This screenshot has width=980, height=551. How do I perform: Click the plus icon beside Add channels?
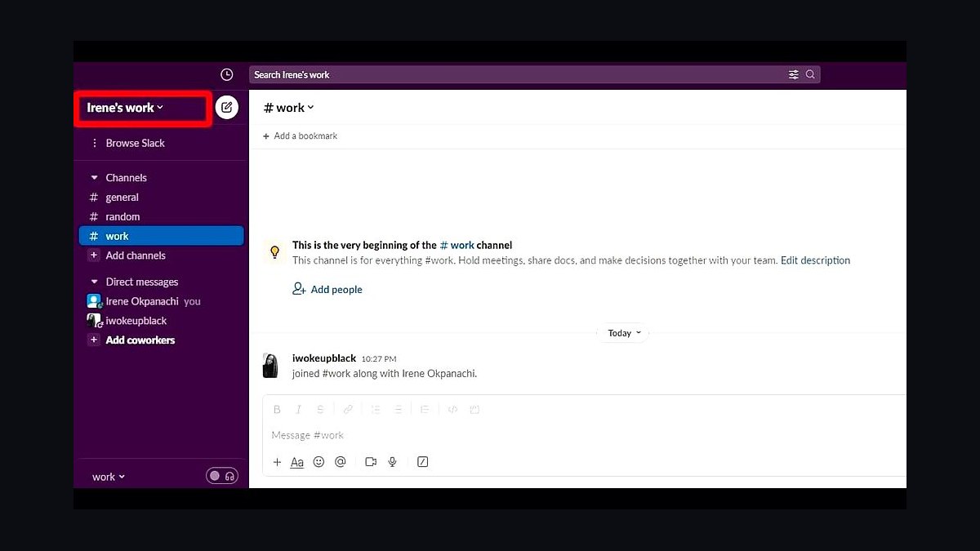coord(94,256)
